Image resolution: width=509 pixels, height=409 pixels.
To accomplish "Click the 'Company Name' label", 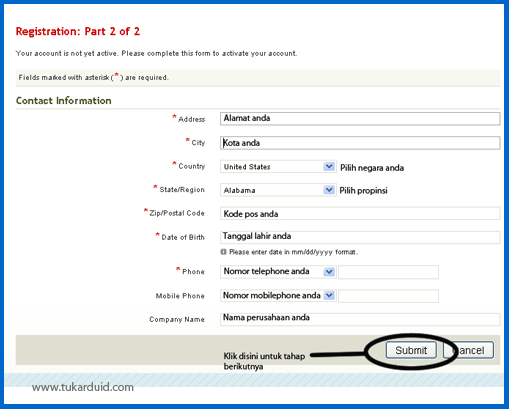I will pos(177,319).
